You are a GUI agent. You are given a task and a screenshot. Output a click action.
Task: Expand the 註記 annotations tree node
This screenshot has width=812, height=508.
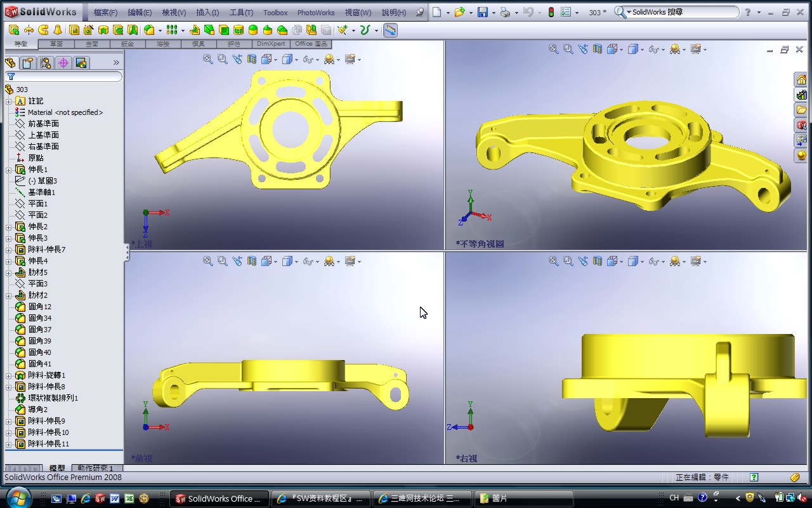click(x=9, y=101)
